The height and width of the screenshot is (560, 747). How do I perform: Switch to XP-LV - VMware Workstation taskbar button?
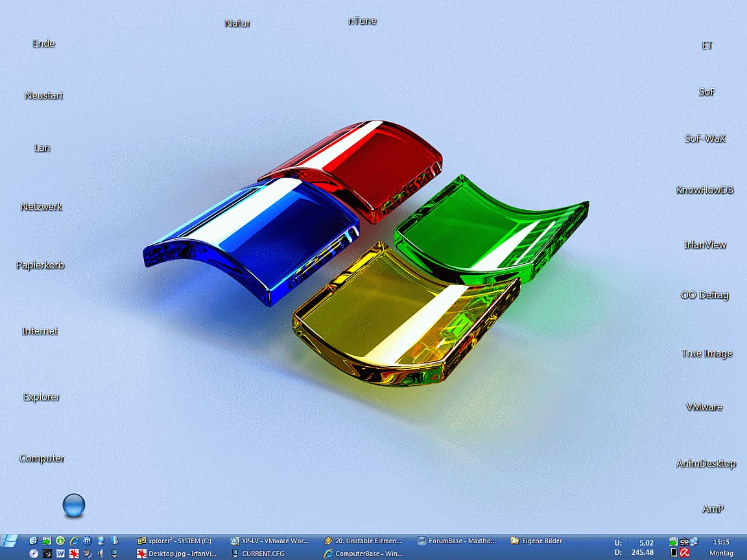[270, 541]
